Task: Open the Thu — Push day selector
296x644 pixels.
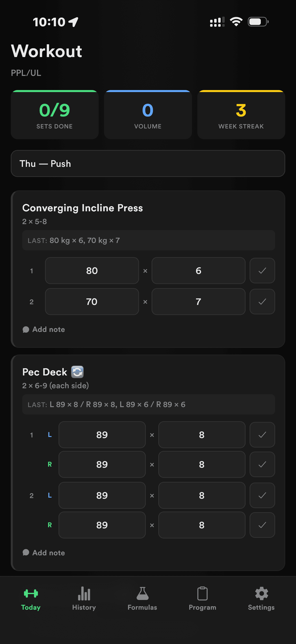Action: tap(148, 163)
